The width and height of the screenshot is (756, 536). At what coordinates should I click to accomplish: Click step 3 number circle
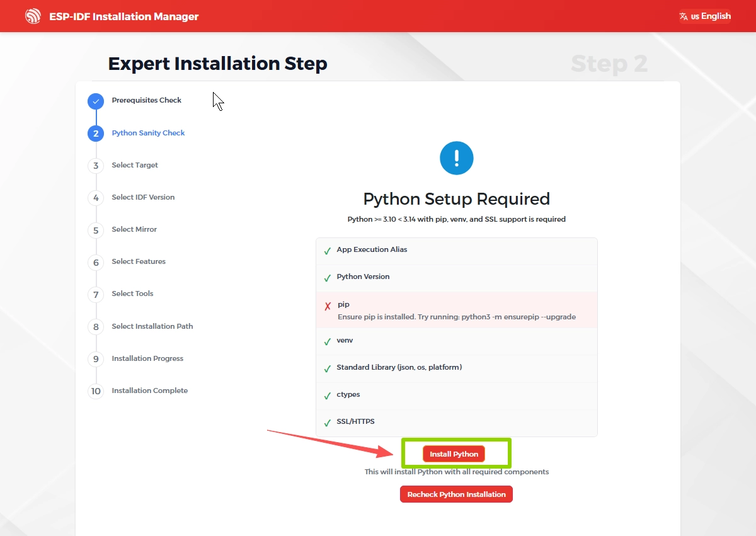click(96, 166)
